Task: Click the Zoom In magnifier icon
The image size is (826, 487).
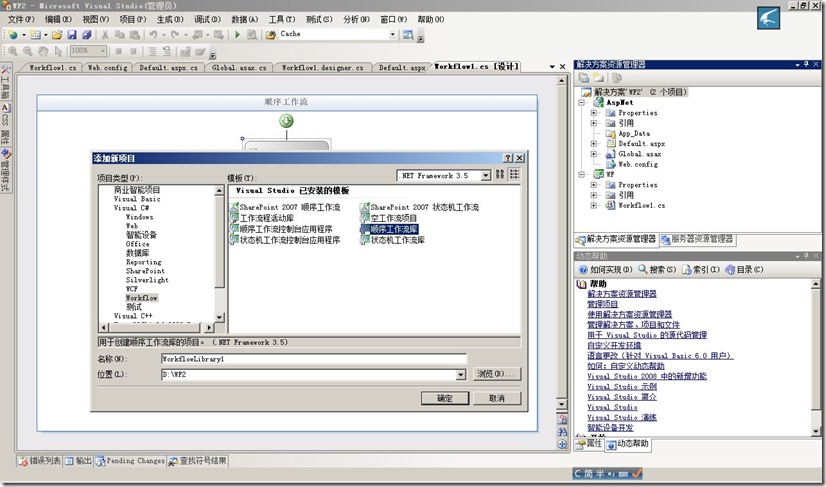Action: coord(13,51)
